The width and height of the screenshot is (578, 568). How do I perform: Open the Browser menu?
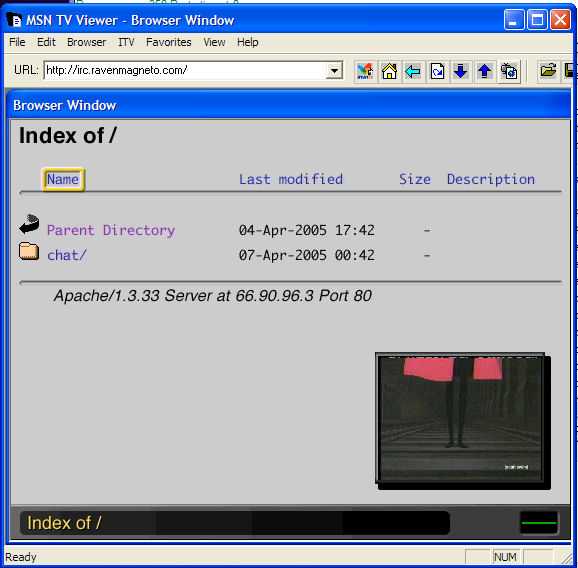(86, 42)
